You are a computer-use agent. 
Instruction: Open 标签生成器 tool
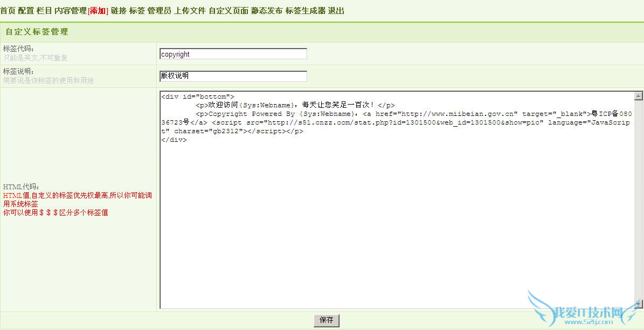(x=306, y=11)
